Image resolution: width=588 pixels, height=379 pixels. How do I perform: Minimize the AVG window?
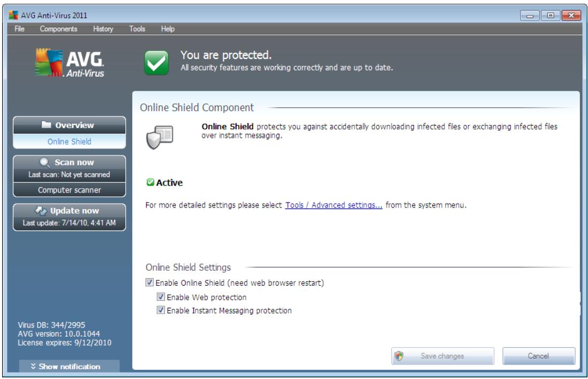point(530,16)
